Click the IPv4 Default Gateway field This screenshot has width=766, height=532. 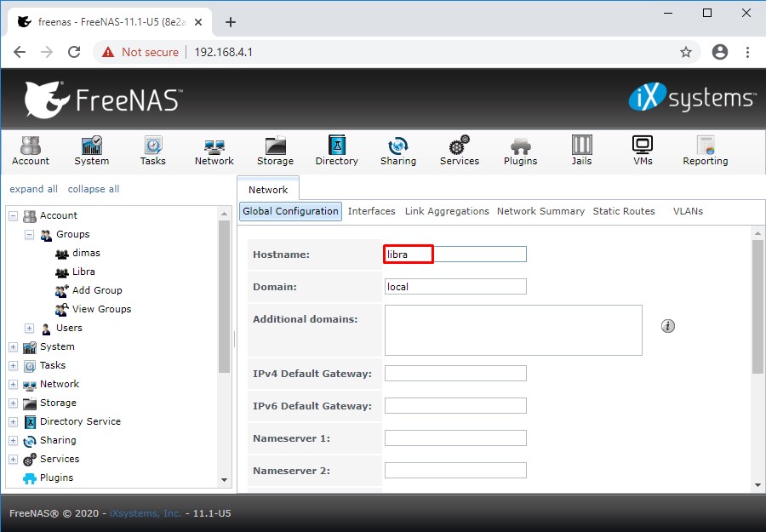(x=455, y=373)
